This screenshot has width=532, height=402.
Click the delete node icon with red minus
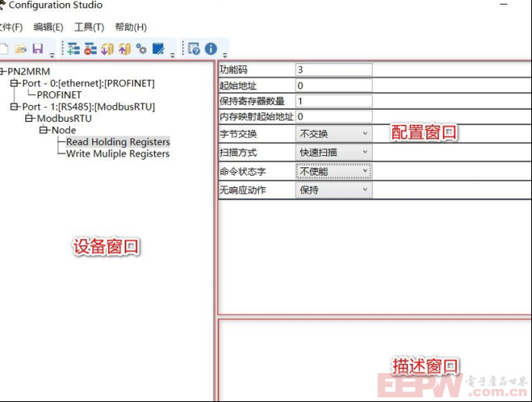[91, 49]
